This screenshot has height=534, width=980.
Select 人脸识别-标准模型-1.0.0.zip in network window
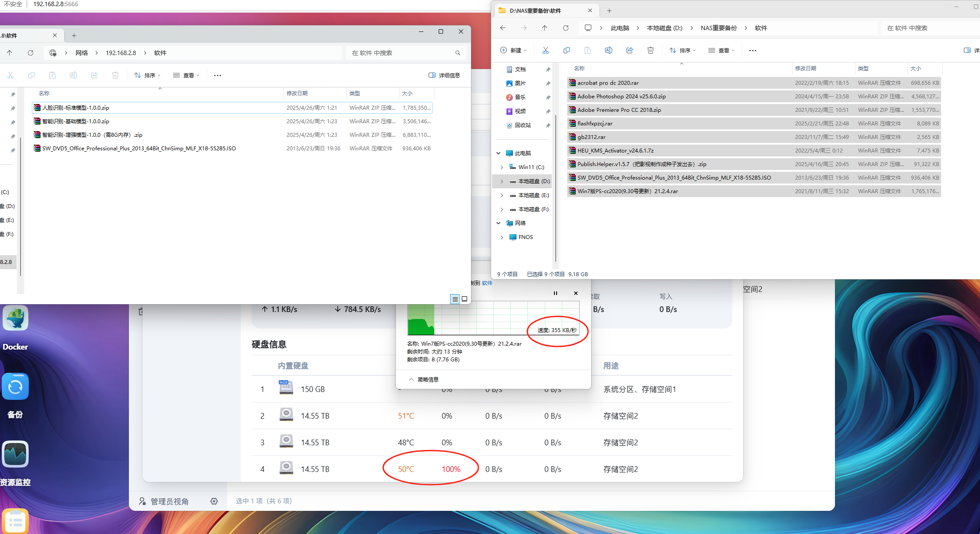click(232, 107)
